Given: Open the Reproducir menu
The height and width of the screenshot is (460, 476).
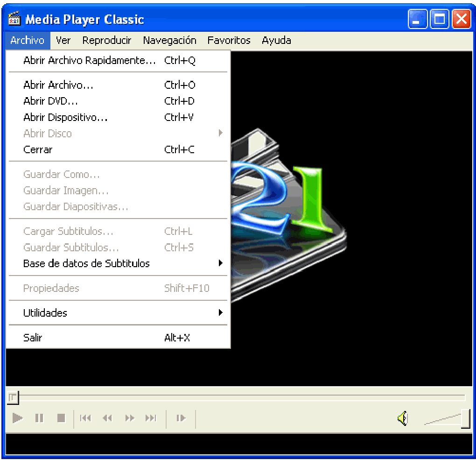Looking at the screenshot, I should tap(107, 40).
